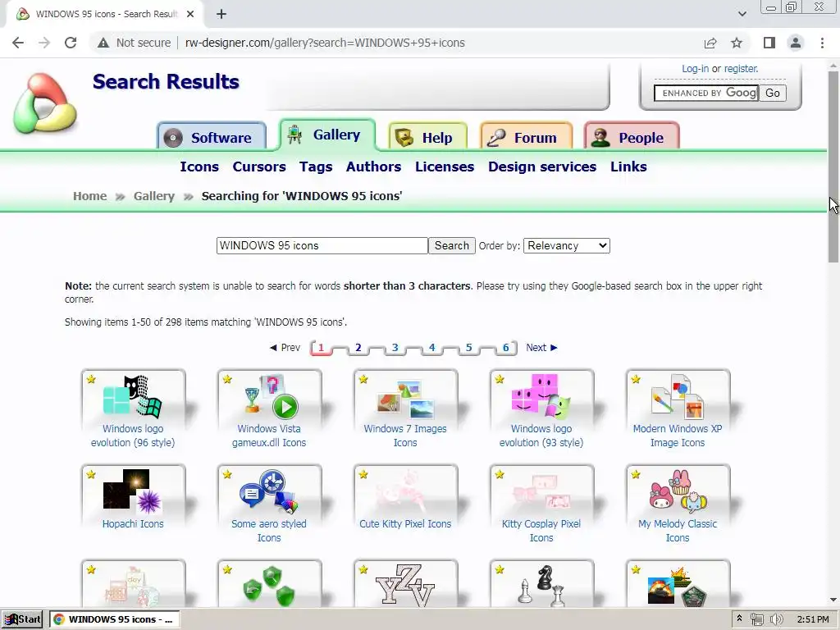This screenshot has width=840, height=630.
Task: Open the Hopachi Icons set
Action: click(133, 498)
